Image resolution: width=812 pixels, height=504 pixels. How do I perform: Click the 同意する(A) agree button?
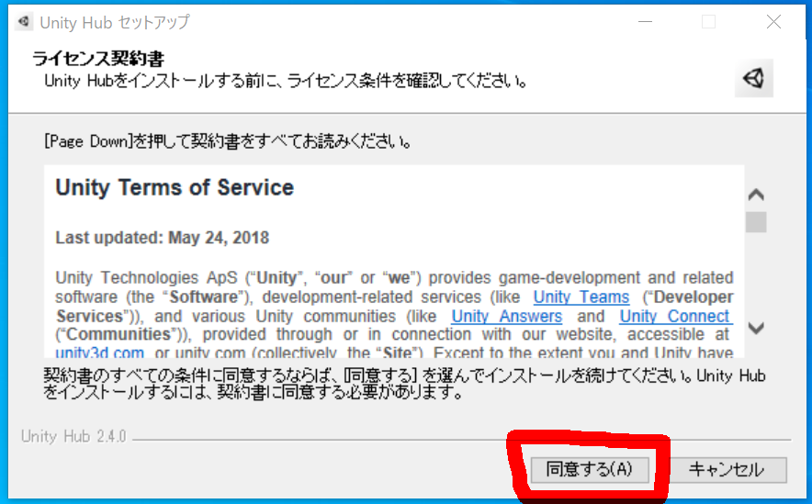[590, 469]
